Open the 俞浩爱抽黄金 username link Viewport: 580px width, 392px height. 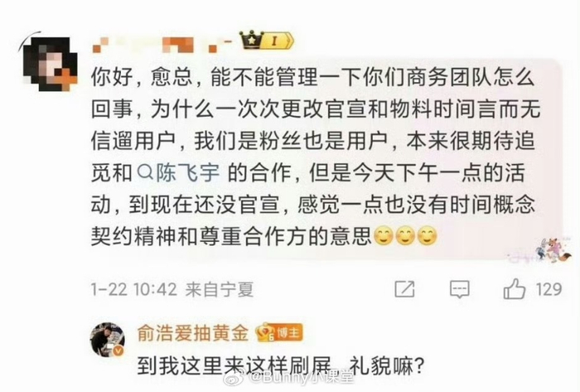coord(193,333)
